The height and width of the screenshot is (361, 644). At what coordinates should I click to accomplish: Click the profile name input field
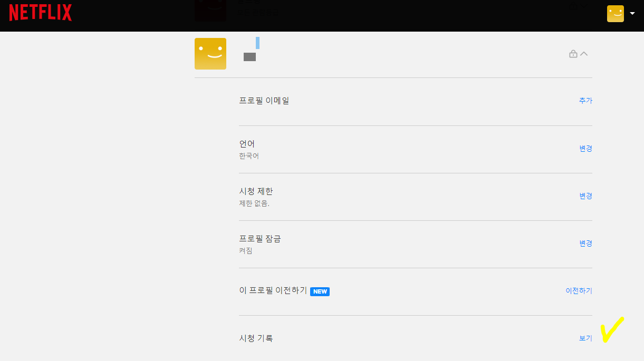pos(257,44)
